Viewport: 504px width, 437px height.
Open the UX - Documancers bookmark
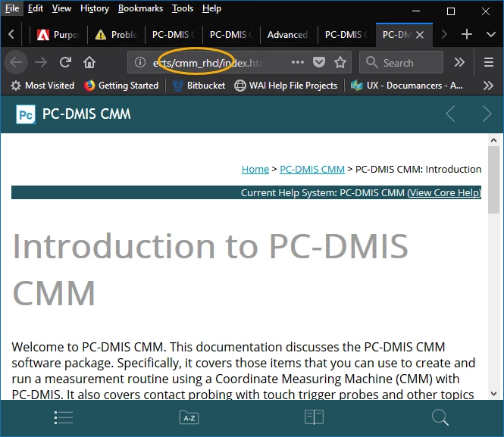tap(406, 86)
